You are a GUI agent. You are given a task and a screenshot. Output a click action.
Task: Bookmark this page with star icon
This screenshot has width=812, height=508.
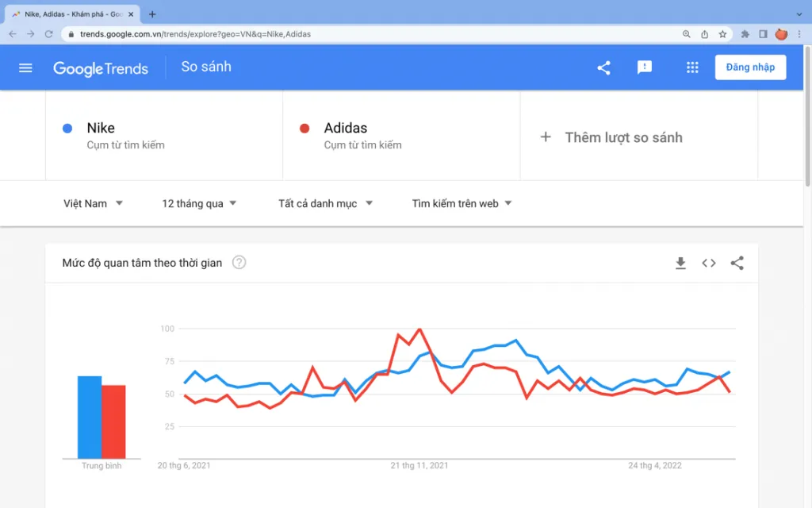click(x=722, y=34)
